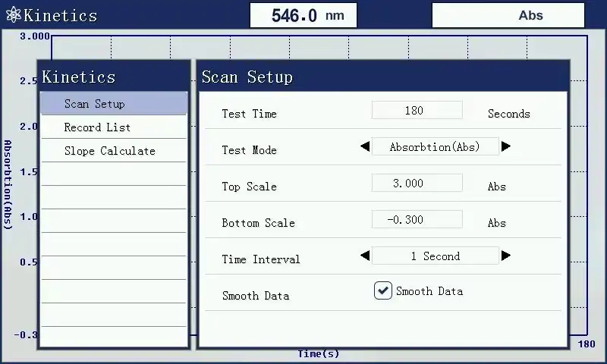
Task: Select Scan Setup in the Kinetics menu
Action: [x=113, y=104]
